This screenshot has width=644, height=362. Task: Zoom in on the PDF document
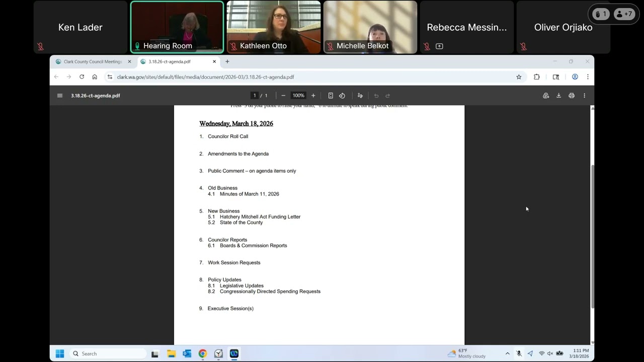coord(313,96)
